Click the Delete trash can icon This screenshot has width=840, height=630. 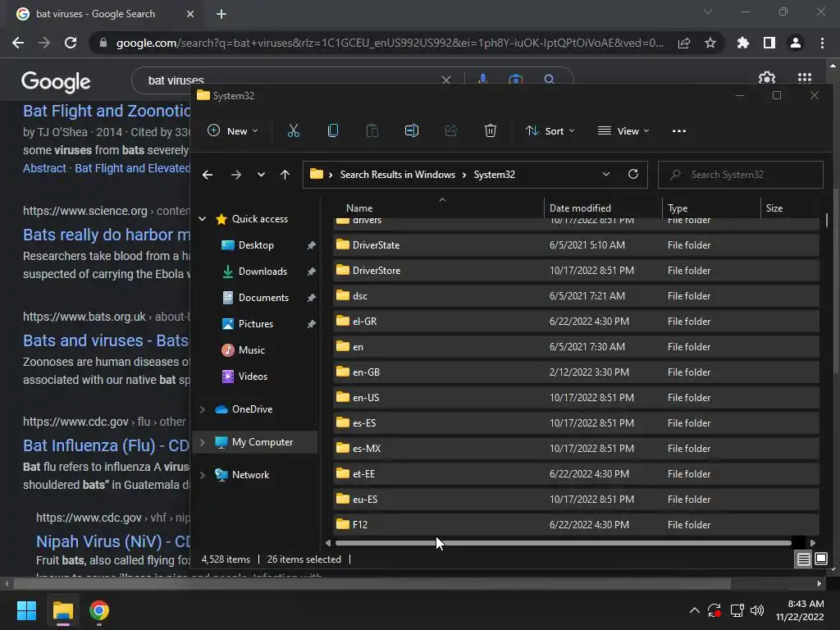tap(491, 130)
